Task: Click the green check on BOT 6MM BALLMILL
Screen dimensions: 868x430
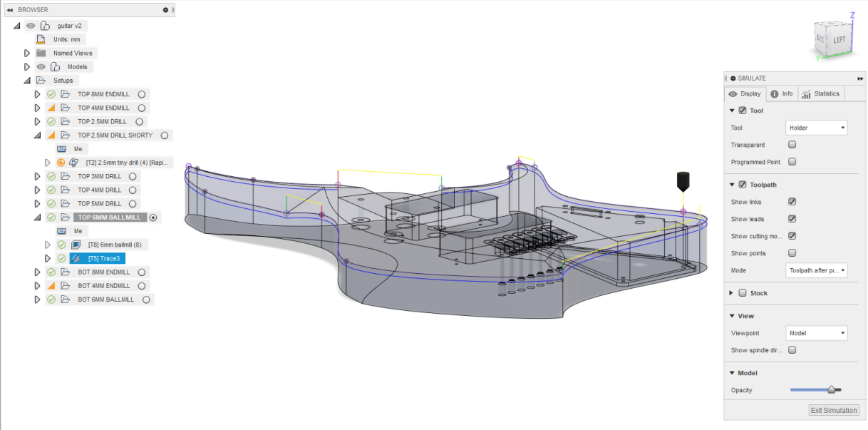Action: point(51,300)
